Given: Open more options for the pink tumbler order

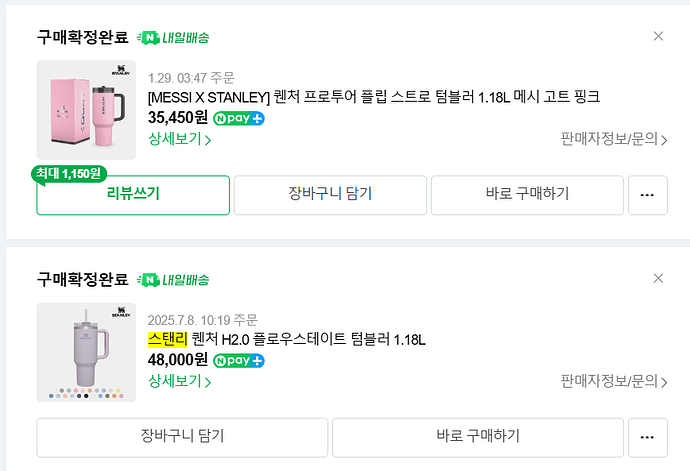Looking at the screenshot, I should coord(647,195).
